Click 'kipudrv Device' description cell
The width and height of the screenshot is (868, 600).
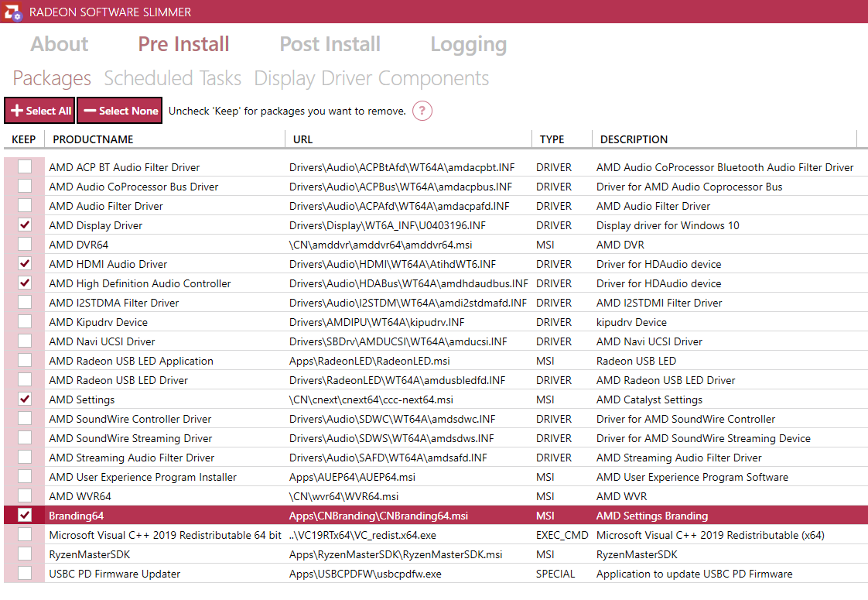click(x=631, y=322)
